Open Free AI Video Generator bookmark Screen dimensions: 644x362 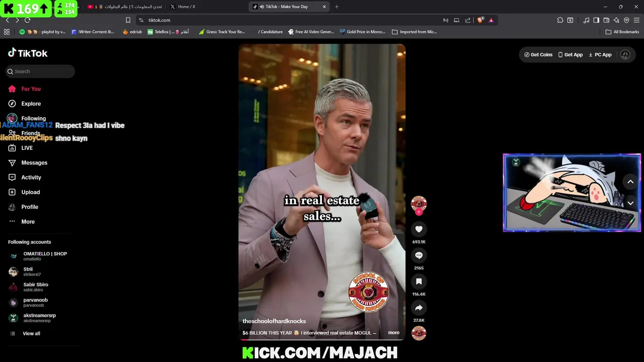point(311,32)
